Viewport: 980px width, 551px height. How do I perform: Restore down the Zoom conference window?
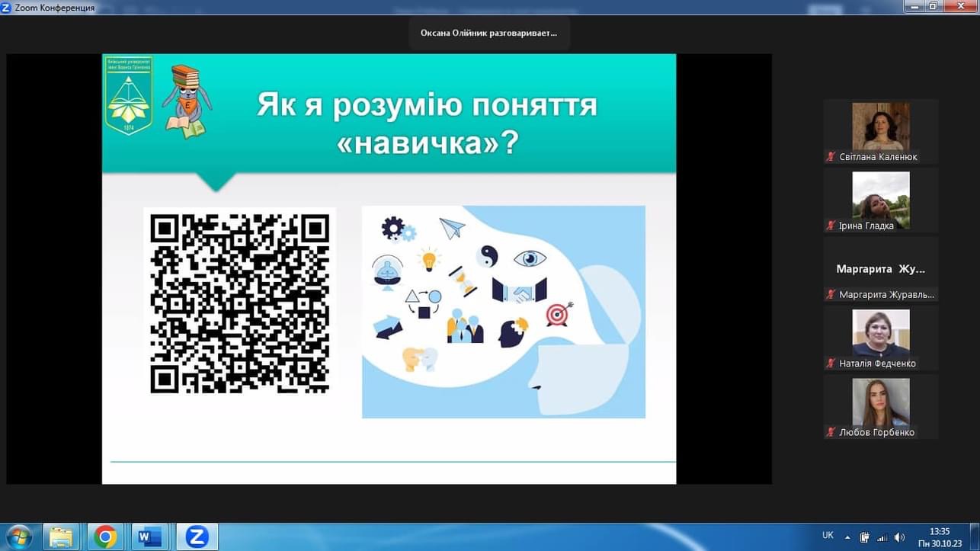934,6
